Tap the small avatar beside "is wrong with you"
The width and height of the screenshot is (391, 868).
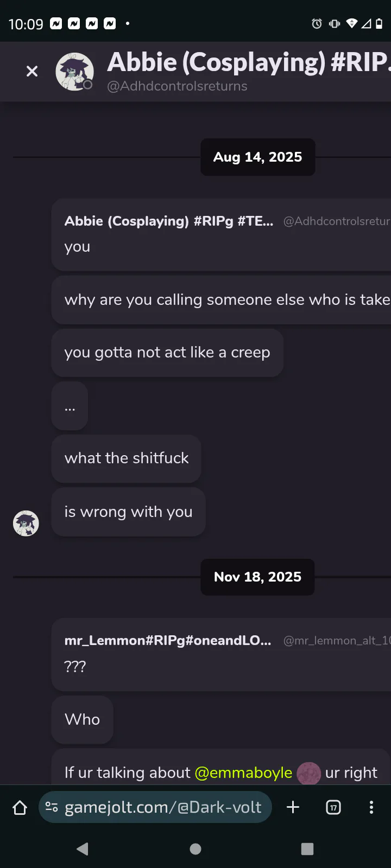[26, 524]
